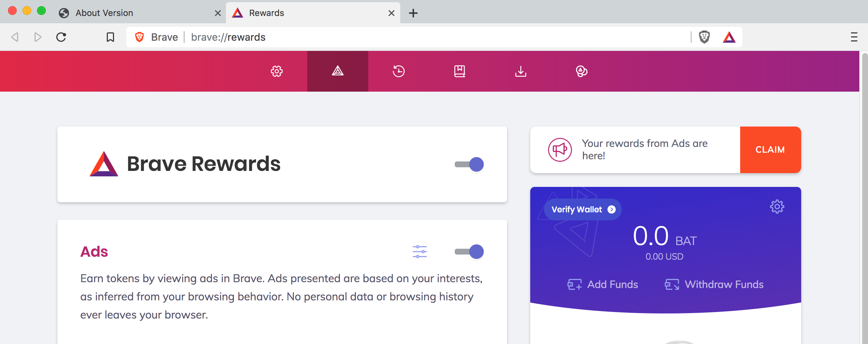
Task: Open wallet settings with the gear icon
Action: pyautogui.click(x=777, y=207)
